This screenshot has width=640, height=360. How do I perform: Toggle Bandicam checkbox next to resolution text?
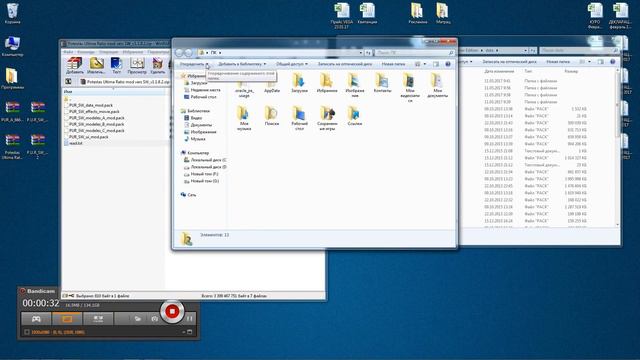click(27, 332)
